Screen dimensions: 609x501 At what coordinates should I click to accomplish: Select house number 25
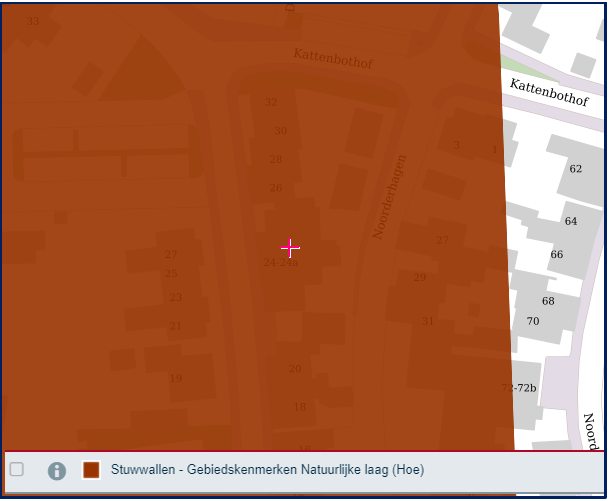pos(171,273)
